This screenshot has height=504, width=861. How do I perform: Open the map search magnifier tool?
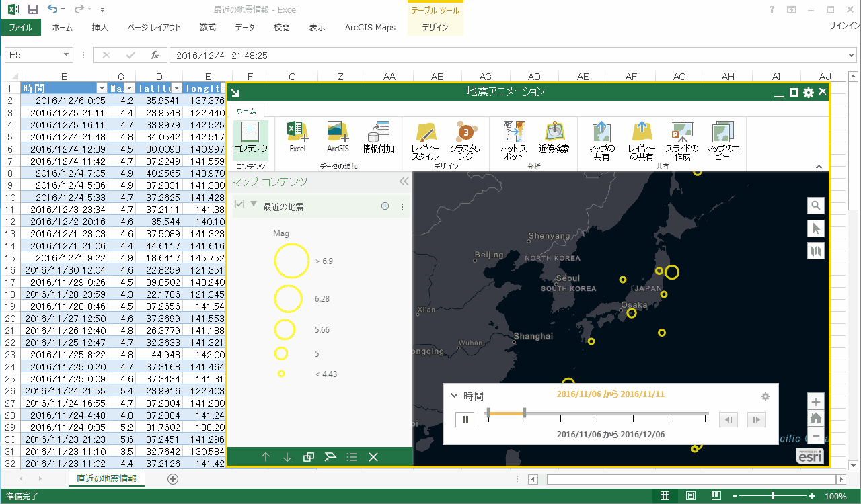816,206
